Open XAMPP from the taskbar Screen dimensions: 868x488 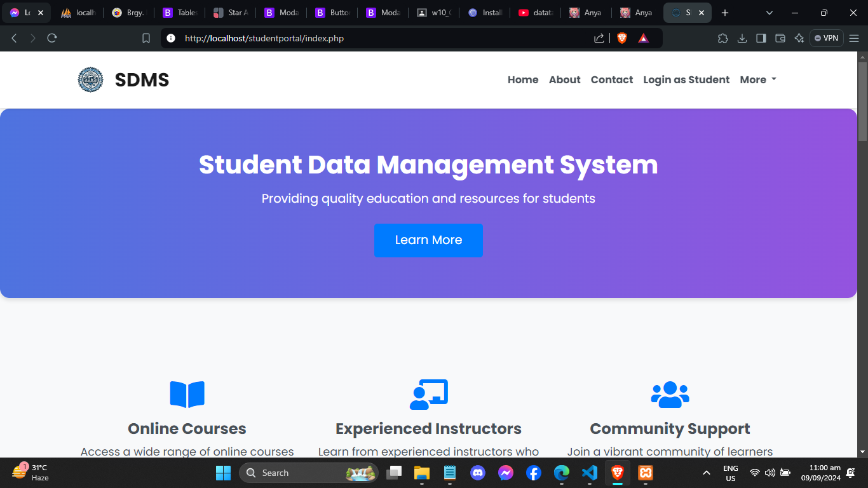(x=645, y=473)
